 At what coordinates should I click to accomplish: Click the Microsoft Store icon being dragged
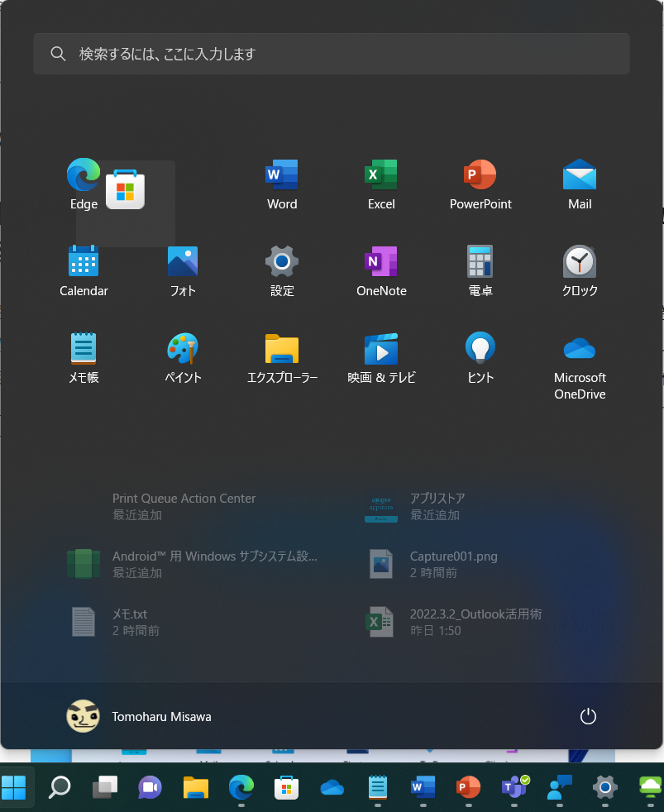126,189
